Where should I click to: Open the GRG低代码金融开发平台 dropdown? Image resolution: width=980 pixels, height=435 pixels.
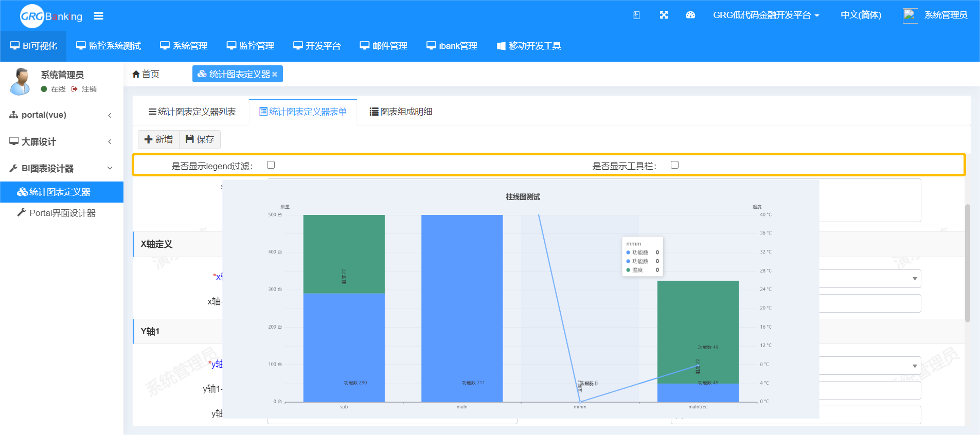click(766, 15)
